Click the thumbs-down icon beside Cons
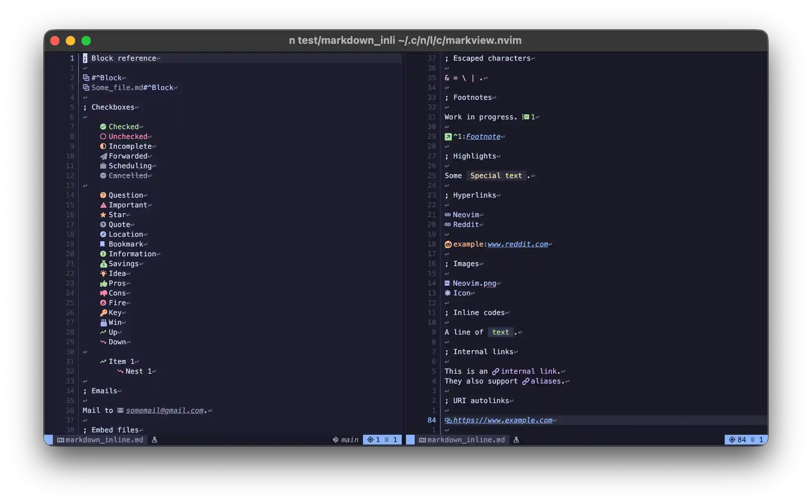 pyautogui.click(x=103, y=293)
